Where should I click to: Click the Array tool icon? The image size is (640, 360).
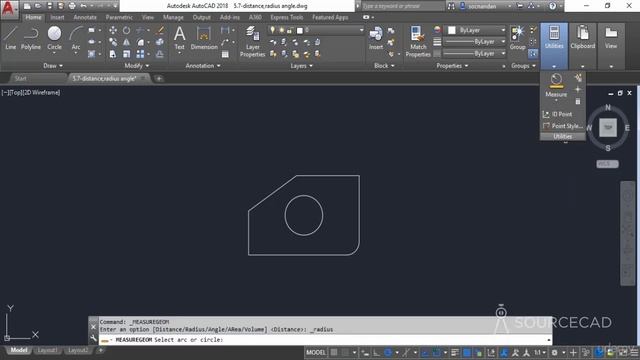tap(140, 54)
